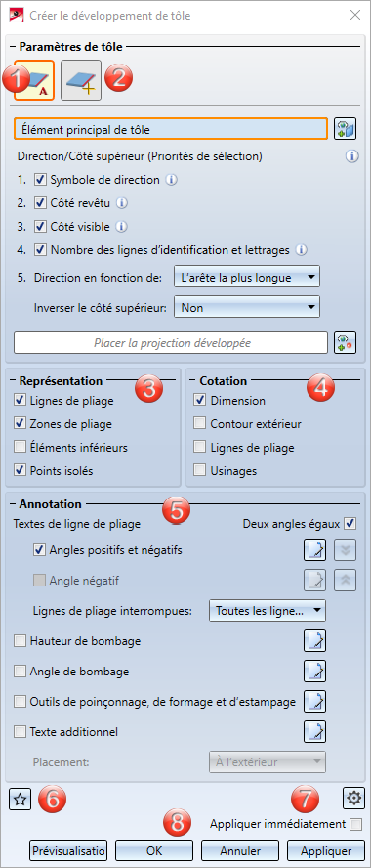Click the Prévisualisation button

(x=68, y=850)
